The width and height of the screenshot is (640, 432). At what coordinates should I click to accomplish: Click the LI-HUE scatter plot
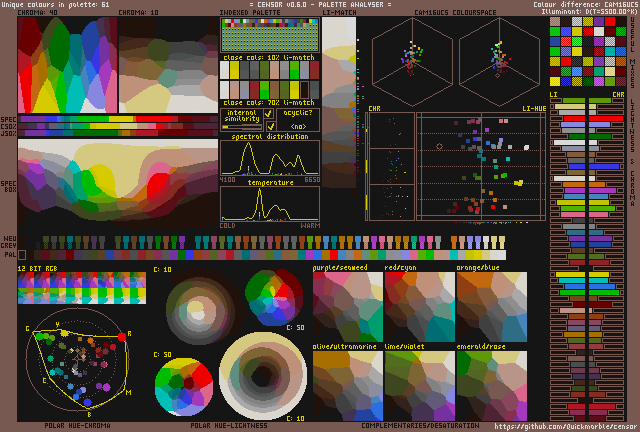pos(481,167)
